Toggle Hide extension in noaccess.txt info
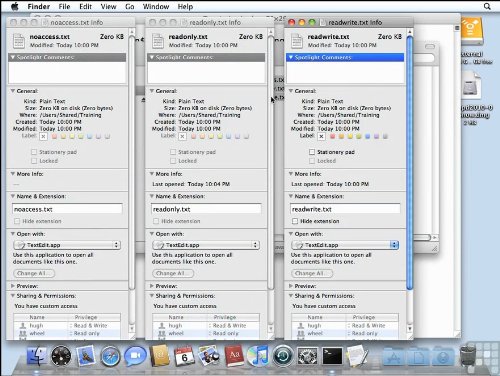The image size is (500, 376). (x=17, y=221)
